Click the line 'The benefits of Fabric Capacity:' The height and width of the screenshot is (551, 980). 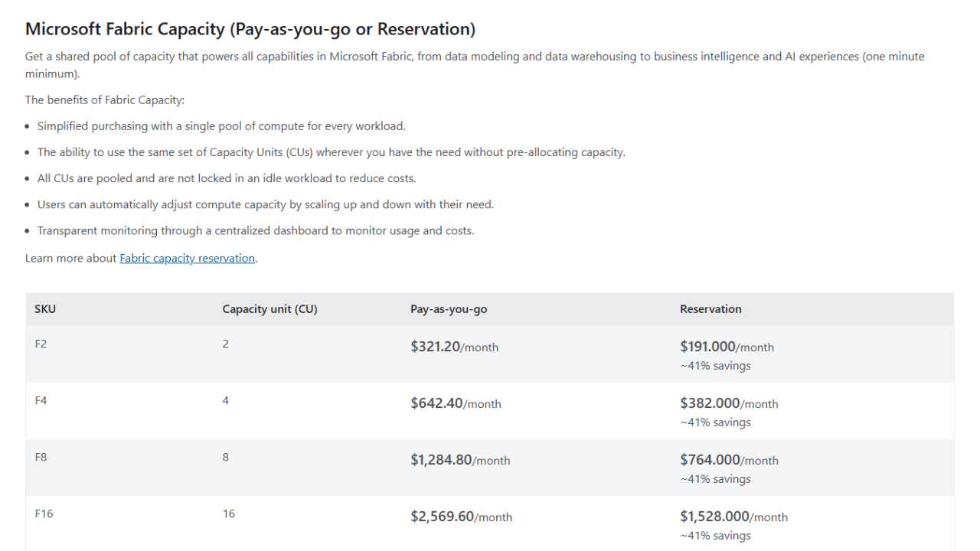(x=105, y=100)
